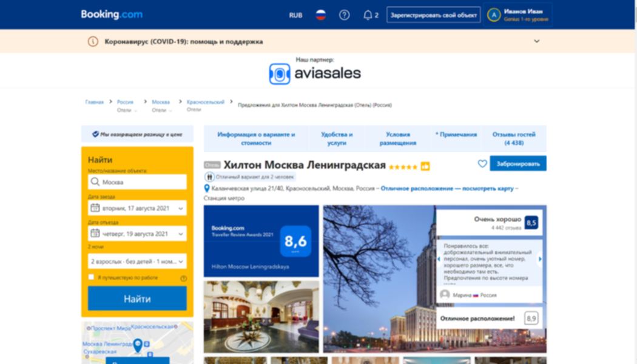Open the hotel lobby photo thumbnail
This screenshot has width=637, height=364.
(261, 317)
